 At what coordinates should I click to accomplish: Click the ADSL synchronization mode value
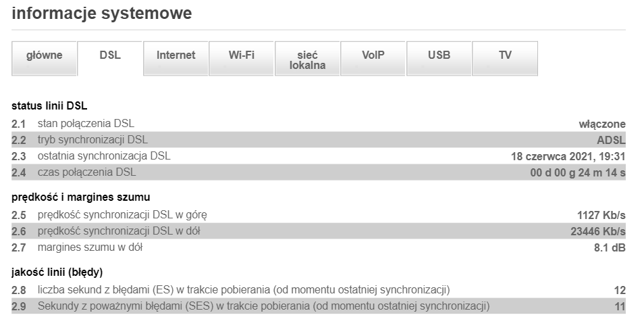(611, 140)
